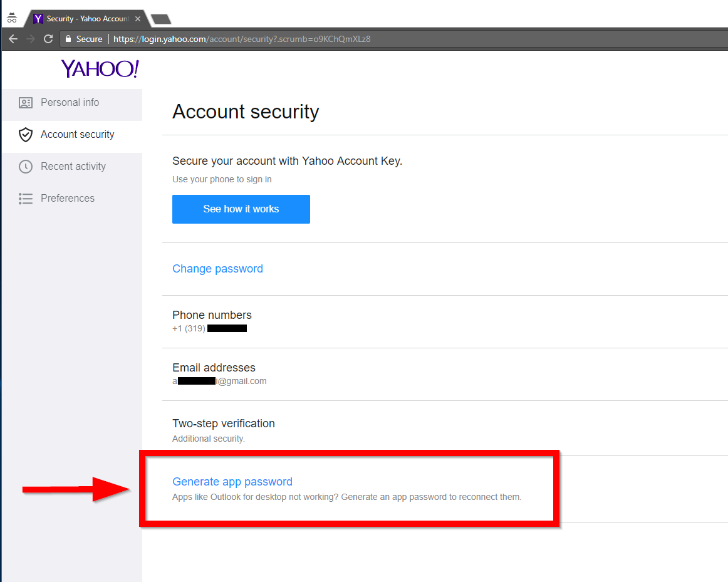This screenshot has width=728, height=582.
Task: Click the gmail.com email address text
Action: coord(219,381)
